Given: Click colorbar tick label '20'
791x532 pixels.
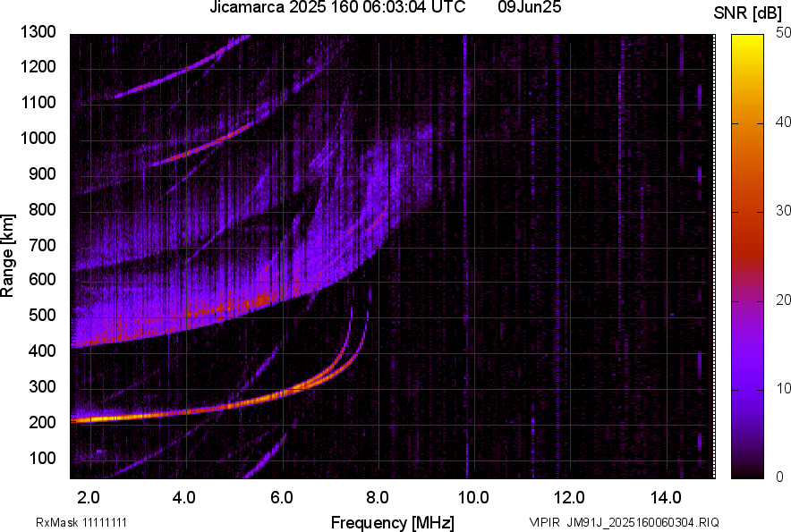Looking at the screenshot, I should [784, 300].
